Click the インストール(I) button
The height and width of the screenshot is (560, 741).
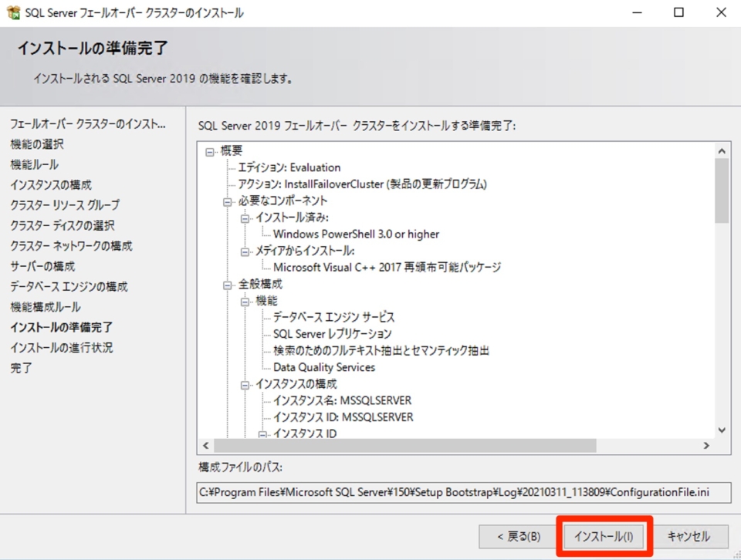(604, 535)
